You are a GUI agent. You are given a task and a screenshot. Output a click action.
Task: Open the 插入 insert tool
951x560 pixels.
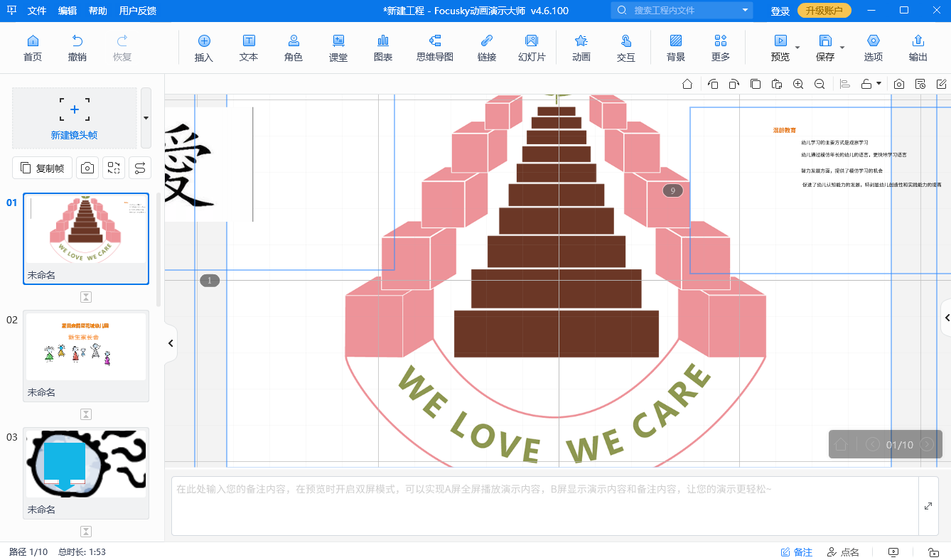pyautogui.click(x=204, y=48)
